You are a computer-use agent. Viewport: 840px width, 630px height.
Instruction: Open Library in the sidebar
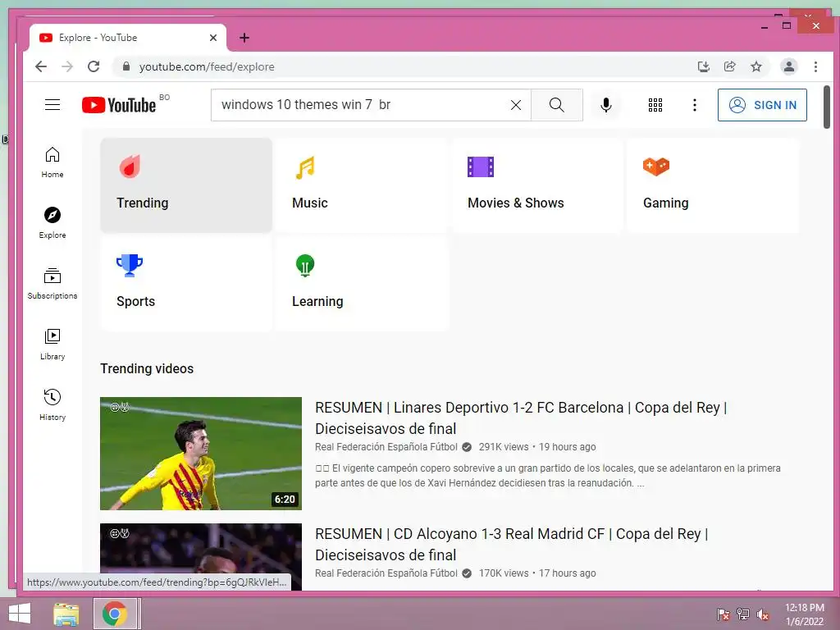tap(52, 344)
